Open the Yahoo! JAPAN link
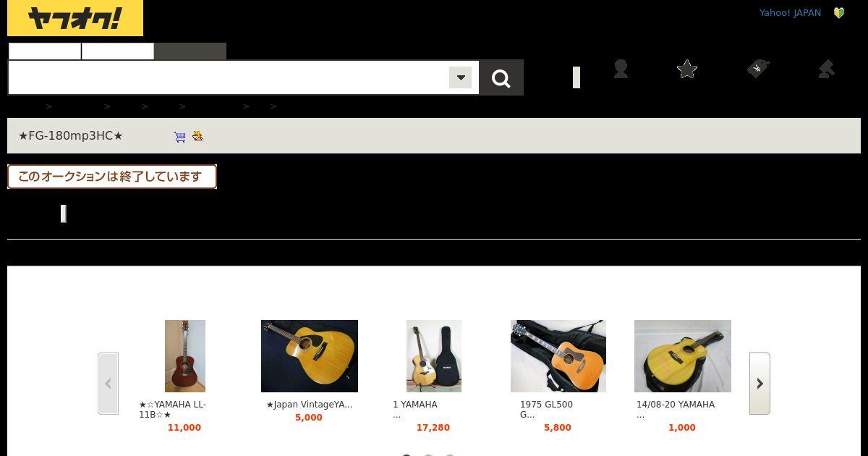This screenshot has height=456, width=868. (x=790, y=13)
